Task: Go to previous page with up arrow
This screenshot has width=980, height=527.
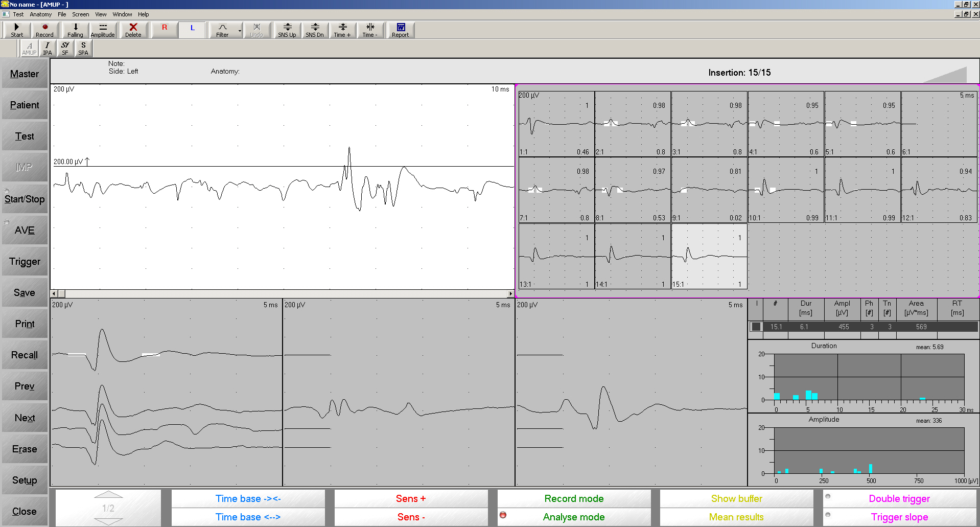Action: pyautogui.click(x=108, y=494)
